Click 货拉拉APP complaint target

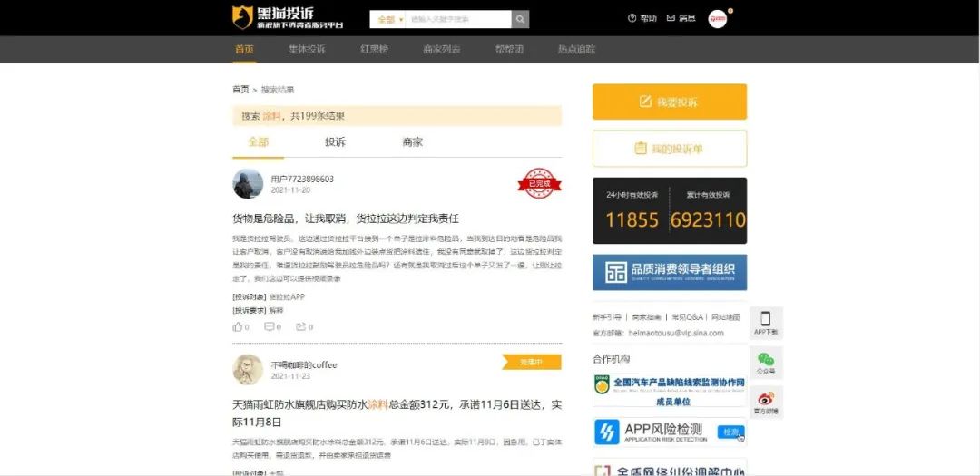click(287, 297)
